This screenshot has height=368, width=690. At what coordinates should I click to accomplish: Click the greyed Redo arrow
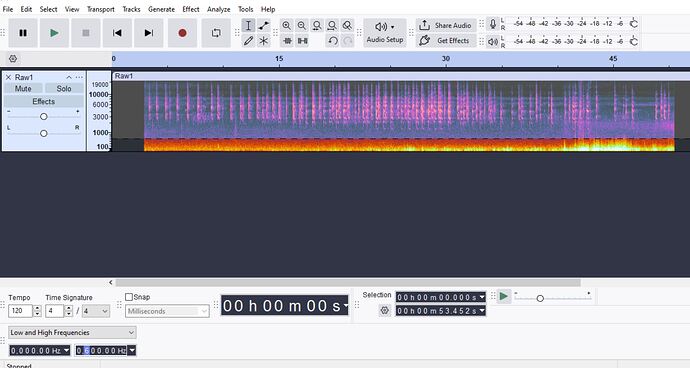click(348, 41)
